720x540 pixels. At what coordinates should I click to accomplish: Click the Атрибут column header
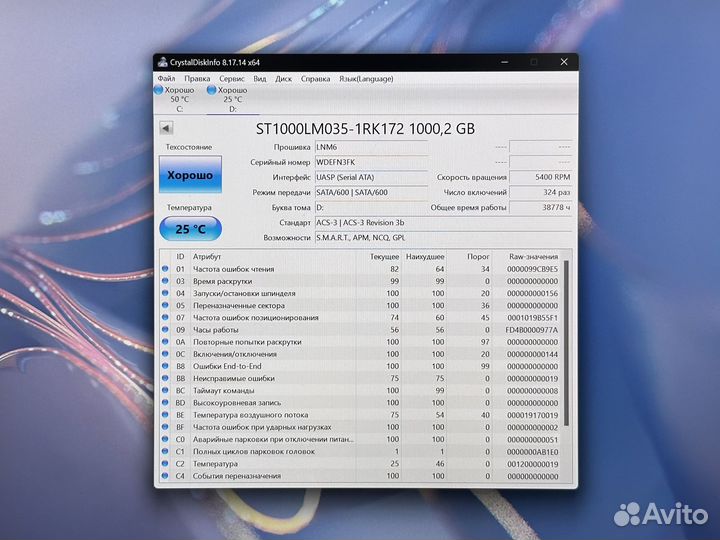(207, 256)
